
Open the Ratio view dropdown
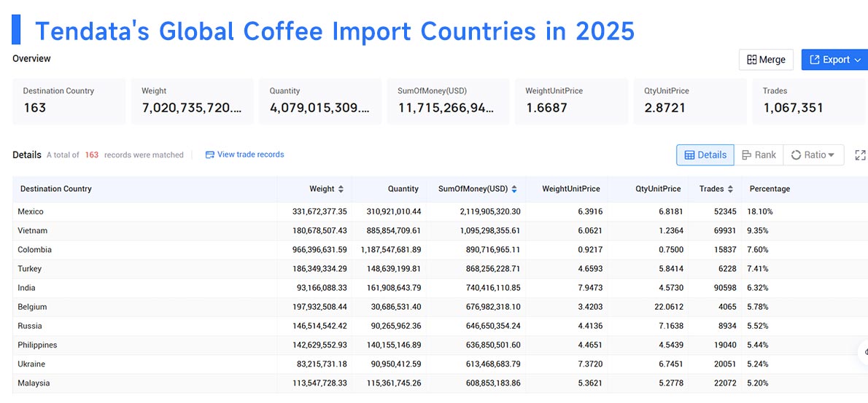coord(813,154)
